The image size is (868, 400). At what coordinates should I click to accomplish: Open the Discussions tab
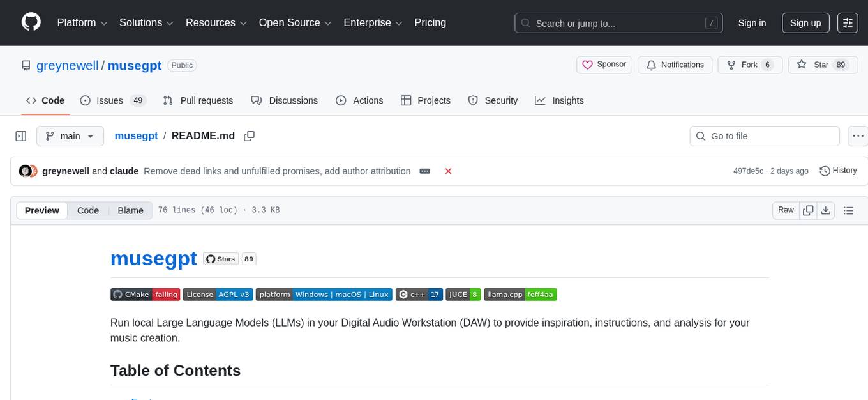tap(285, 100)
